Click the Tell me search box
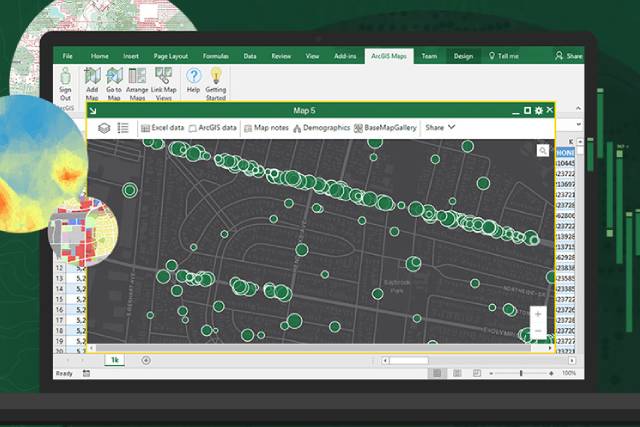The image size is (640, 427). [504, 56]
